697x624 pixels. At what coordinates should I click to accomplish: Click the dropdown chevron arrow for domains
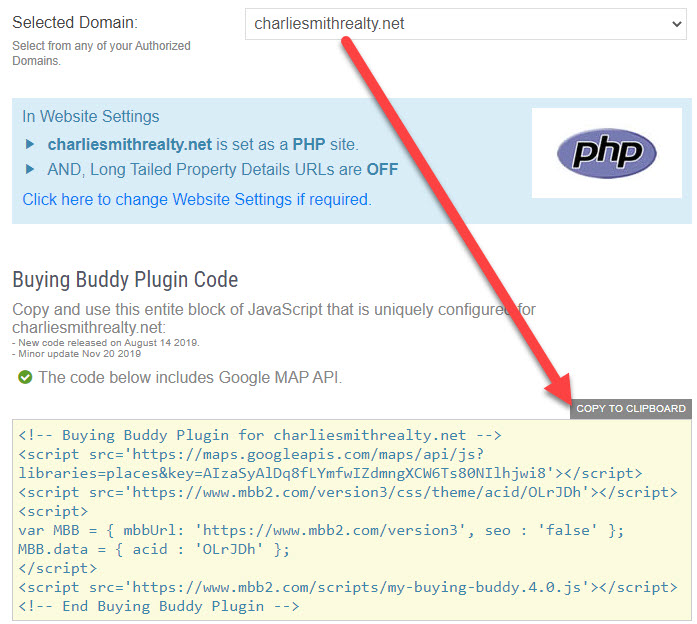pyautogui.click(x=677, y=24)
